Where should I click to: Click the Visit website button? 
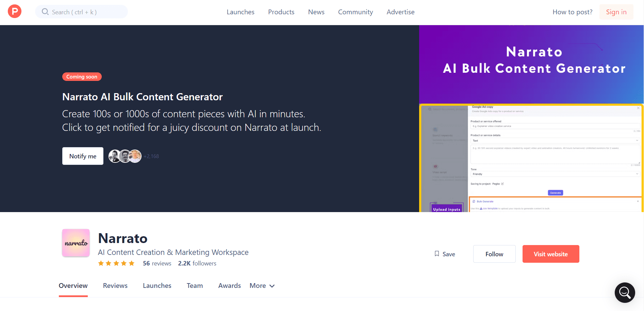coord(551,254)
